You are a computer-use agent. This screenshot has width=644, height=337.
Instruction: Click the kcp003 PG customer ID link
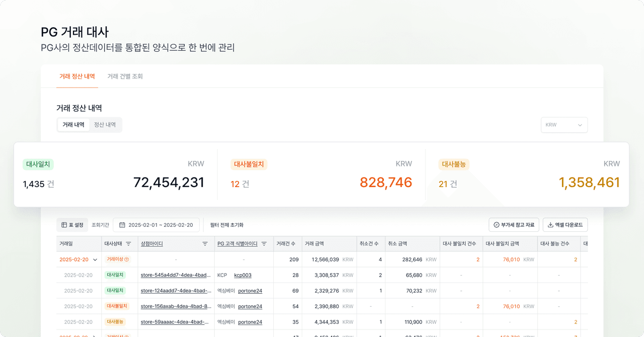(x=243, y=276)
